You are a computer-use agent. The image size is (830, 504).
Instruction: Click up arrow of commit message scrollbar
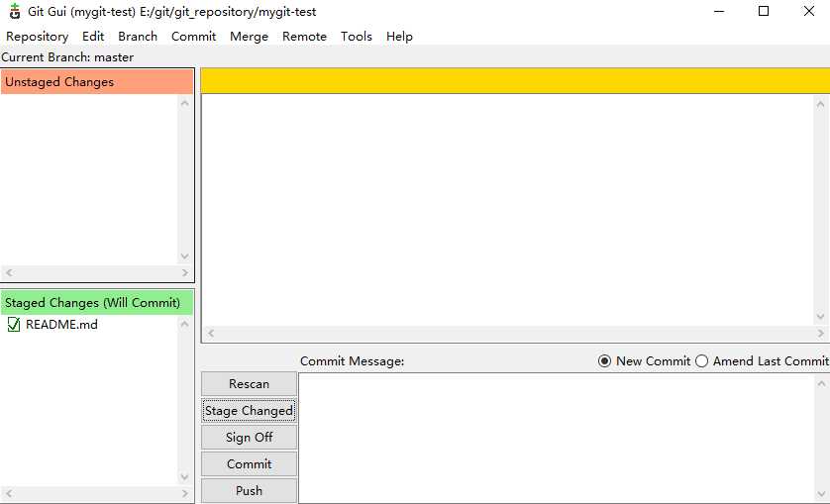(x=821, y=383)
